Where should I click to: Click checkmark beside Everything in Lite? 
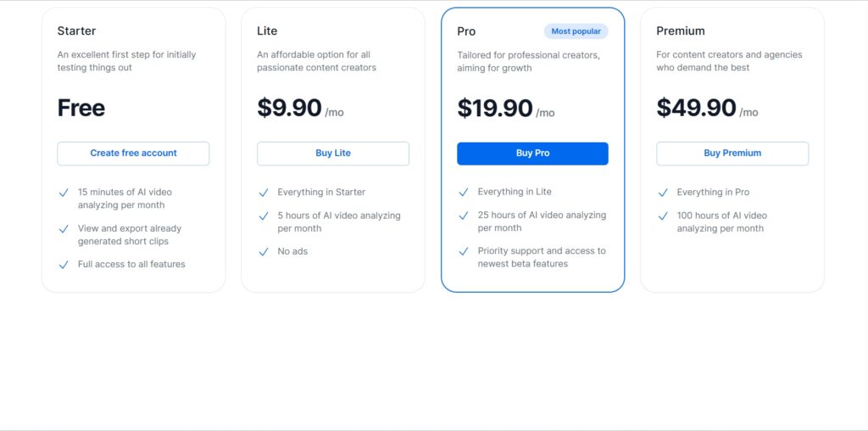[x=464, y=193]
